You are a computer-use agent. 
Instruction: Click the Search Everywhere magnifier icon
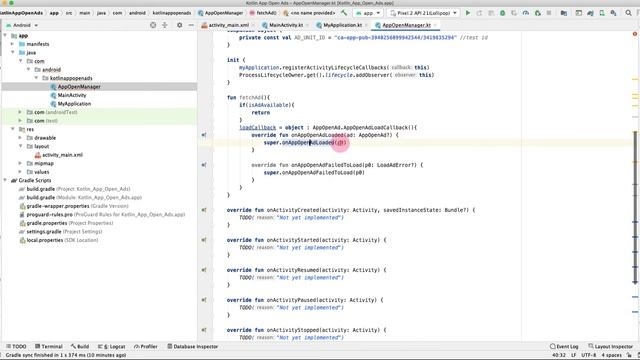pos(629,13)
